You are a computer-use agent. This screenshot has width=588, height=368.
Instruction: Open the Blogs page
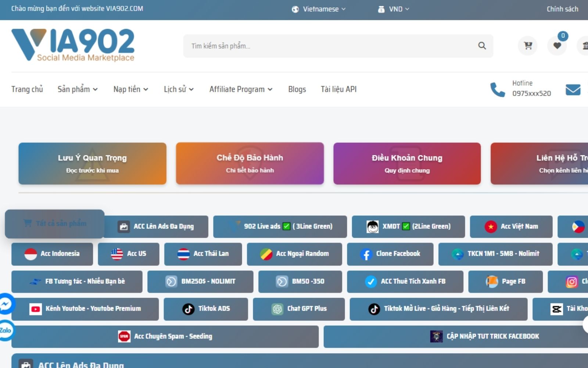[297, 89]
